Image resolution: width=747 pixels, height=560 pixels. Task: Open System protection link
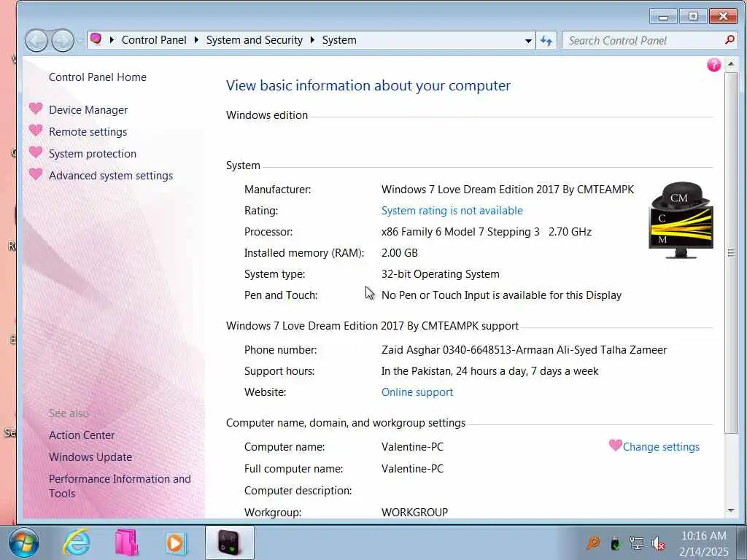click(x=93, y=154)
